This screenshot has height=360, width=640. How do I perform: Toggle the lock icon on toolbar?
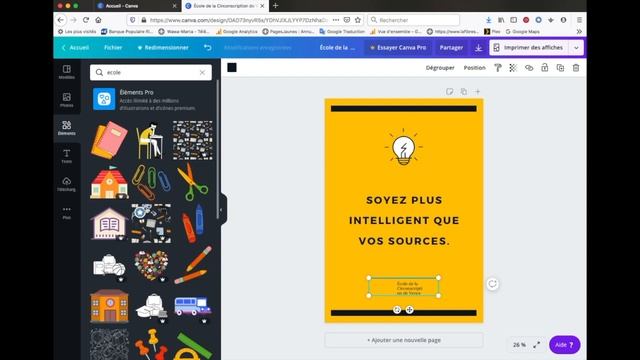pyautogui.click(x=544, y=68)
